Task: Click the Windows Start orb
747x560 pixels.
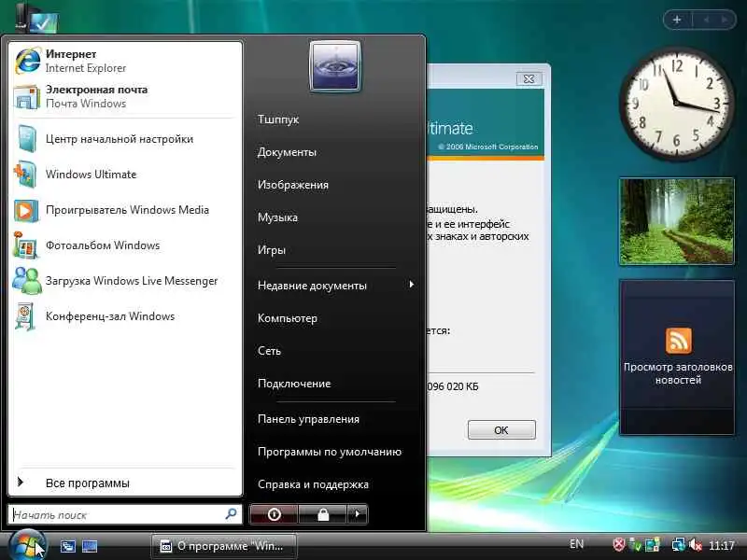Action: click(27, 546)
